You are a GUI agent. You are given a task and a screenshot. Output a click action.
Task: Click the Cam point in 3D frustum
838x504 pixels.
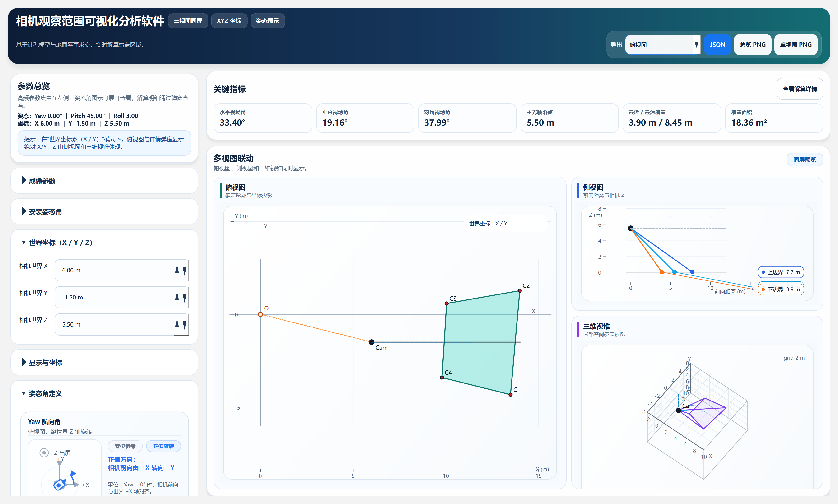tap(678, 410)
